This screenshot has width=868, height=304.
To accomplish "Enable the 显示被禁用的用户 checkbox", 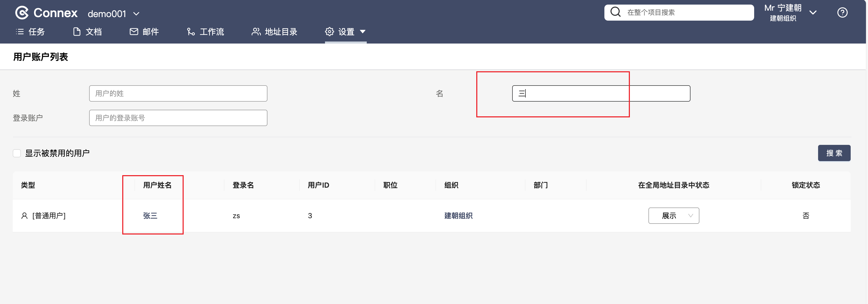I will point(17,154).
